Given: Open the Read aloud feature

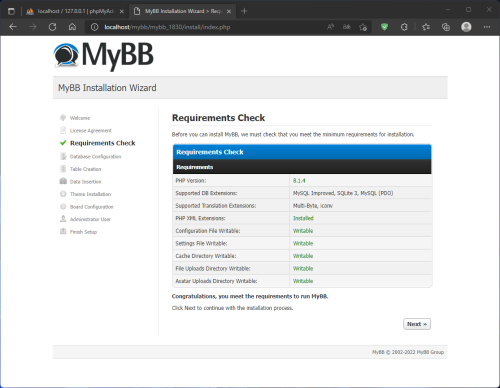Looking at the screenshot, I should 330,27.
